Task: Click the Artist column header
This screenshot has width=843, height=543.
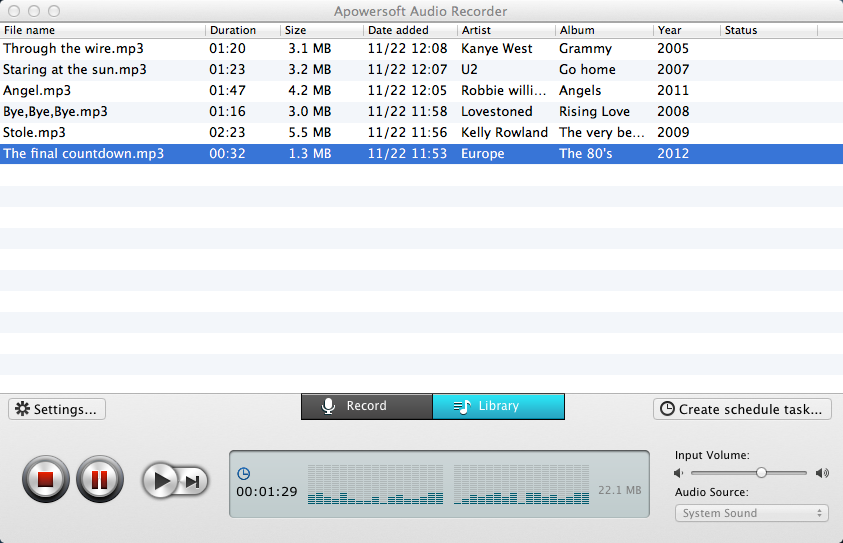Action: pos(505,30)
